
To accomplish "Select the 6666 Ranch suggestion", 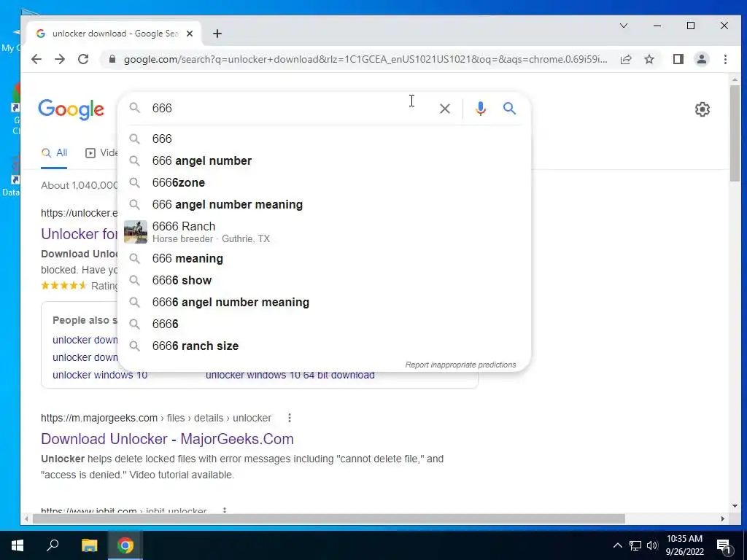I will click(324, 232).
